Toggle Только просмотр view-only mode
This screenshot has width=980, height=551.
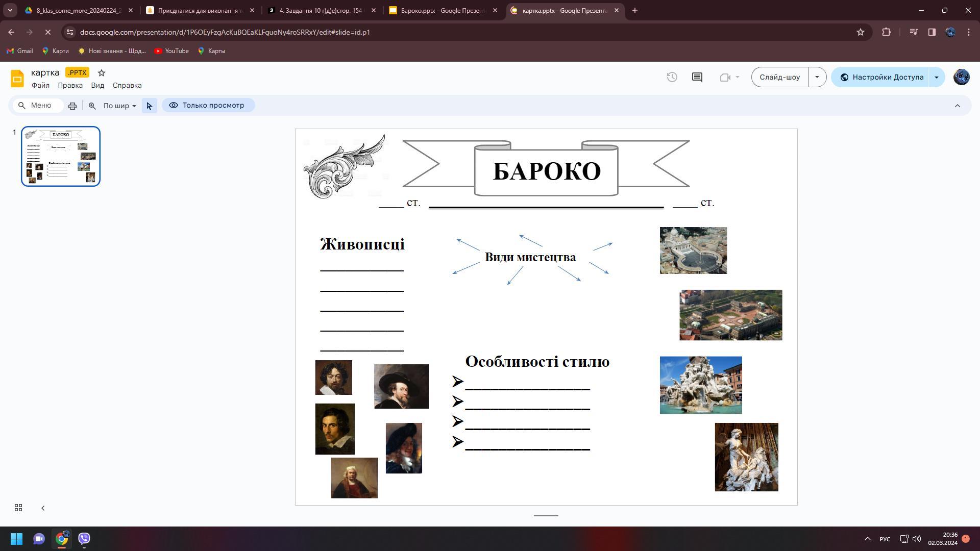[208, 106]
